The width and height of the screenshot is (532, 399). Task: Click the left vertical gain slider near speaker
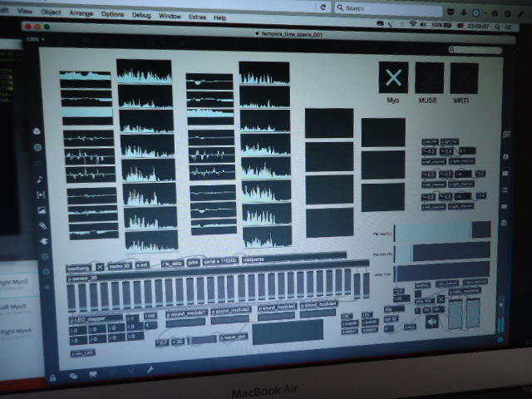(x=456, y=314)
